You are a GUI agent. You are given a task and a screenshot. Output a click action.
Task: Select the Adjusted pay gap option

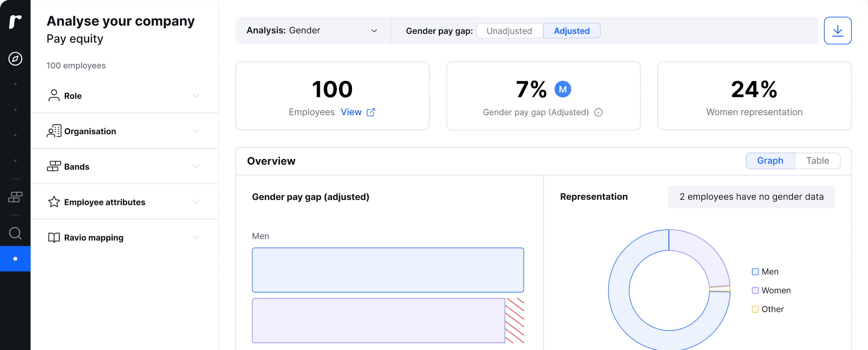point(571,31)
